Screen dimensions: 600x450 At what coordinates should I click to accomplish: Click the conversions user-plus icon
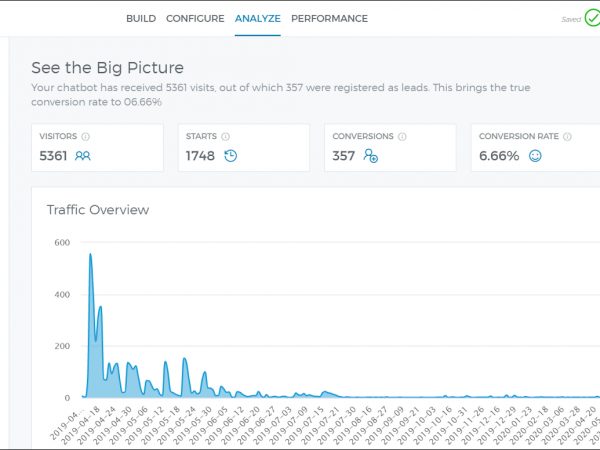[371, 155]
